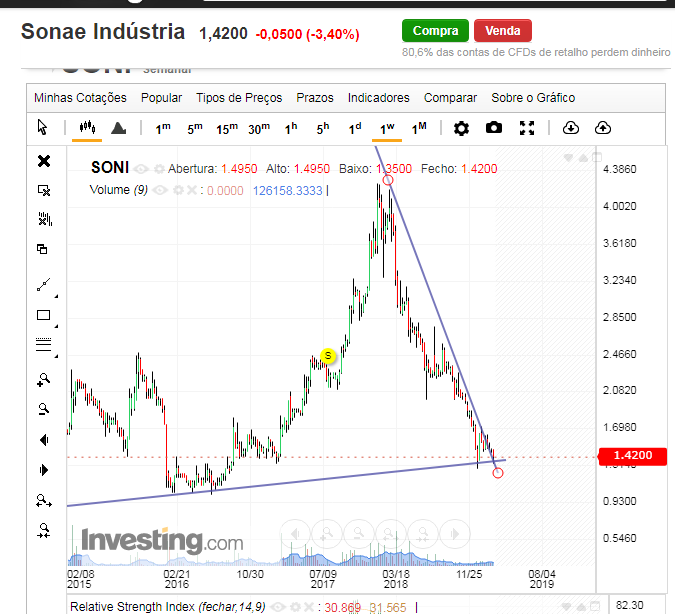The height and width of the screenshot is (614, 675).
Task: Open Indicadores menu
Action: point(378,98)
